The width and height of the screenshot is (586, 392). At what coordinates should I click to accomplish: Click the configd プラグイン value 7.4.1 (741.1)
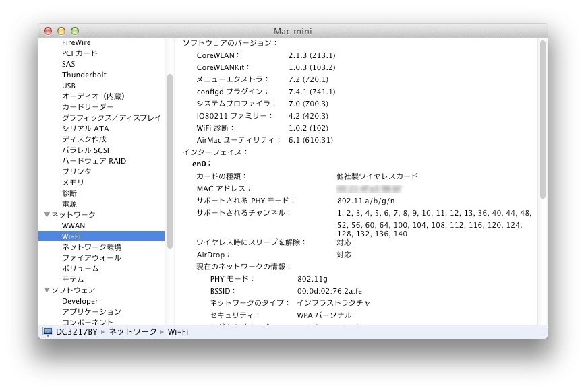[312, 92]
